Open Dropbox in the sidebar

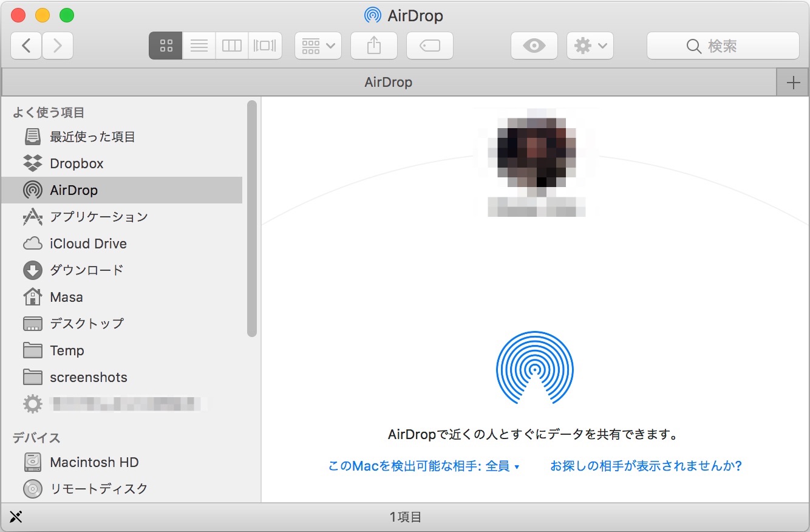click(x=121, y=163)
